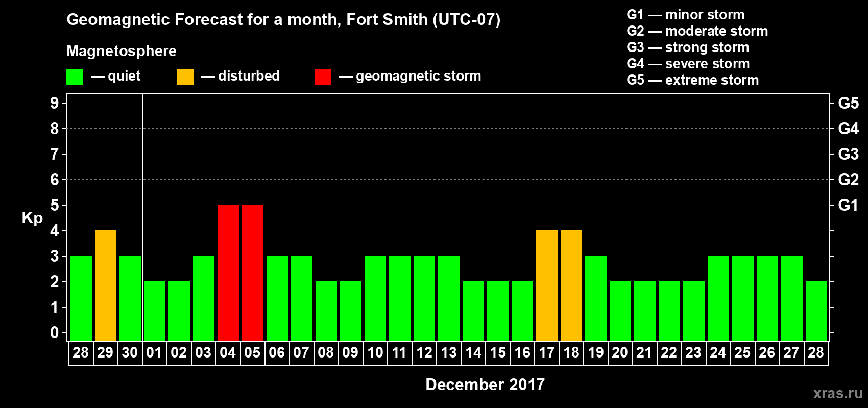868x408 pixels.
Task: Click the 'Magnetosphere' heading
Action: pos(122,51)
